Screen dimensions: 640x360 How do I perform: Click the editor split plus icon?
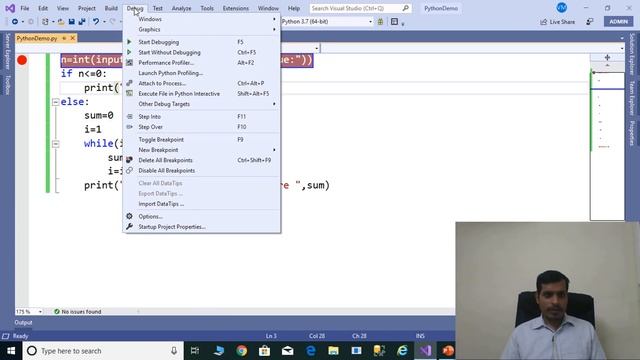[x=607, y=58]
